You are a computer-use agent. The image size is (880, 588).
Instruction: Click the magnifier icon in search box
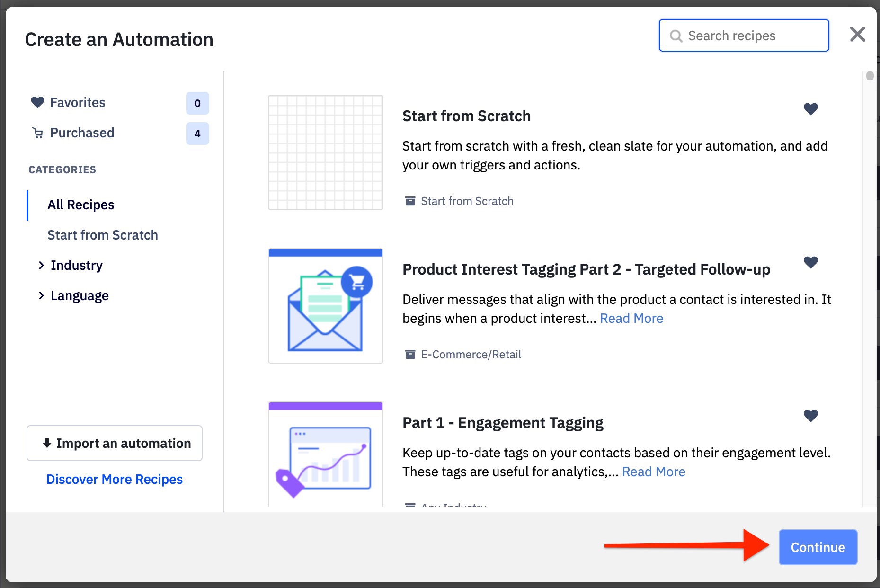click(676, 36)
